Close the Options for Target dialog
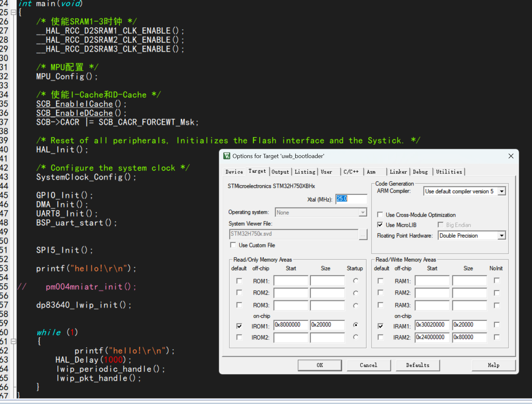 pos(511,156)
